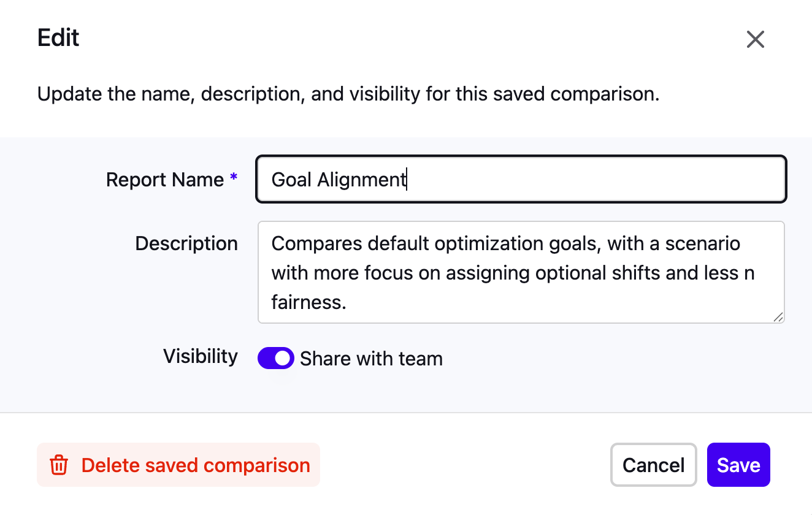Click the textarea resize handle
Image resolution: width=812 pixels, height=515 pixels.
779,318
